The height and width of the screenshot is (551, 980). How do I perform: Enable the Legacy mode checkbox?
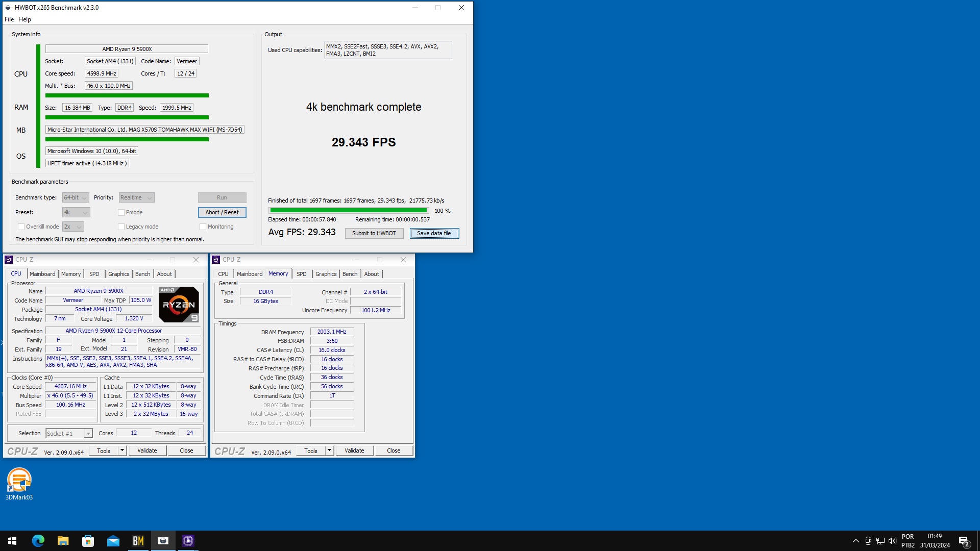121,227
